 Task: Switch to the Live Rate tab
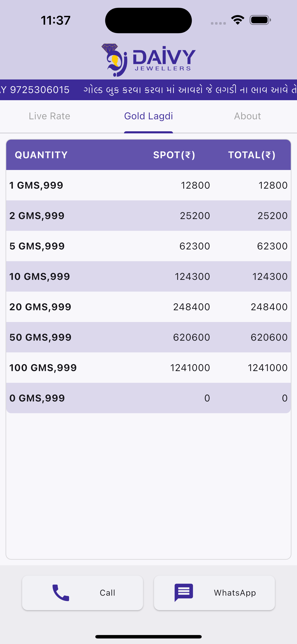tap(49, 116)
